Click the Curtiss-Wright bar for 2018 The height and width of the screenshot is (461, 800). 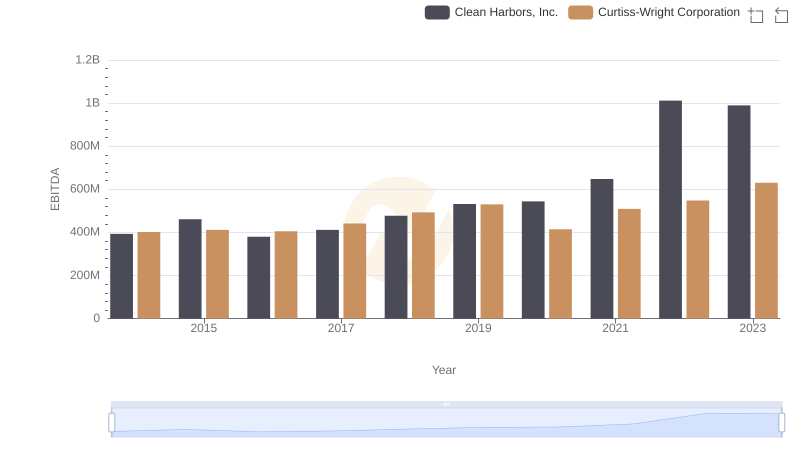point(423,266)
